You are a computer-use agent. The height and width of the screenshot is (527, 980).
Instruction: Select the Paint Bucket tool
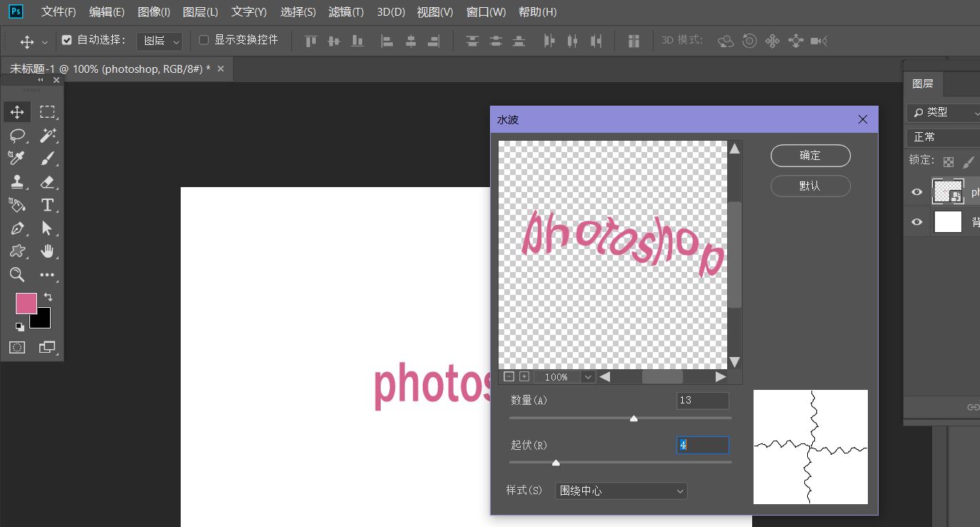pyautogui.click(x=17, y=205)
